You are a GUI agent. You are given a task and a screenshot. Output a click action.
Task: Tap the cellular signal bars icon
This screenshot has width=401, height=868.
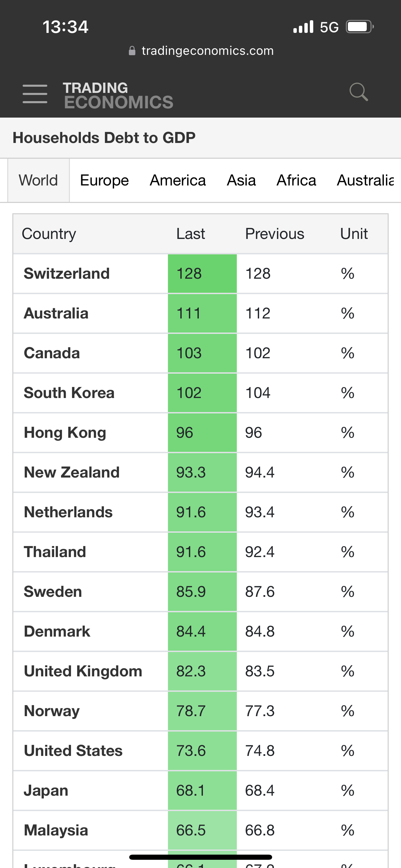[x=303, y=27]
